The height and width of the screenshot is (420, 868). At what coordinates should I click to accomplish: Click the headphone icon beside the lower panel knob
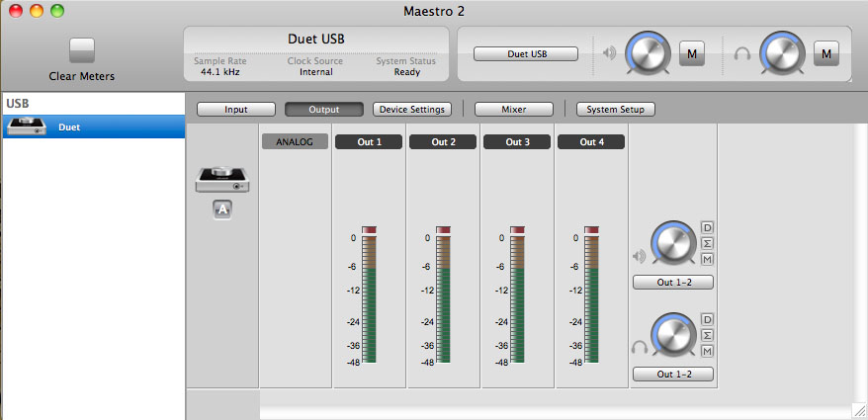(639, 347)
